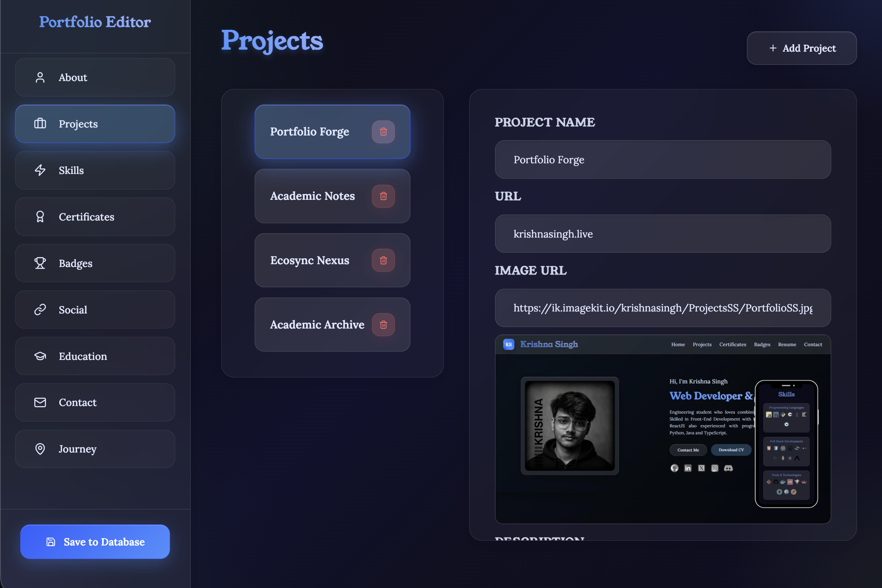Click the portfolio preview image thumbnail

663,429
